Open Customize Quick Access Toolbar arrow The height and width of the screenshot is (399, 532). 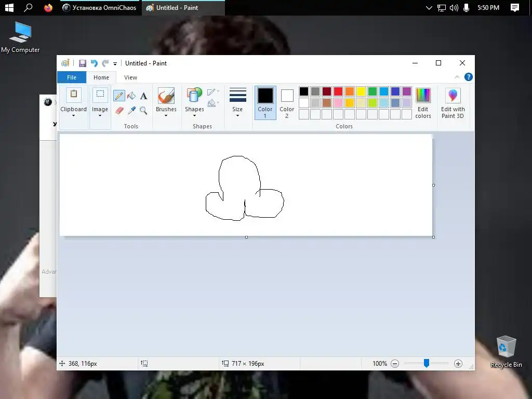click(115, 63)
